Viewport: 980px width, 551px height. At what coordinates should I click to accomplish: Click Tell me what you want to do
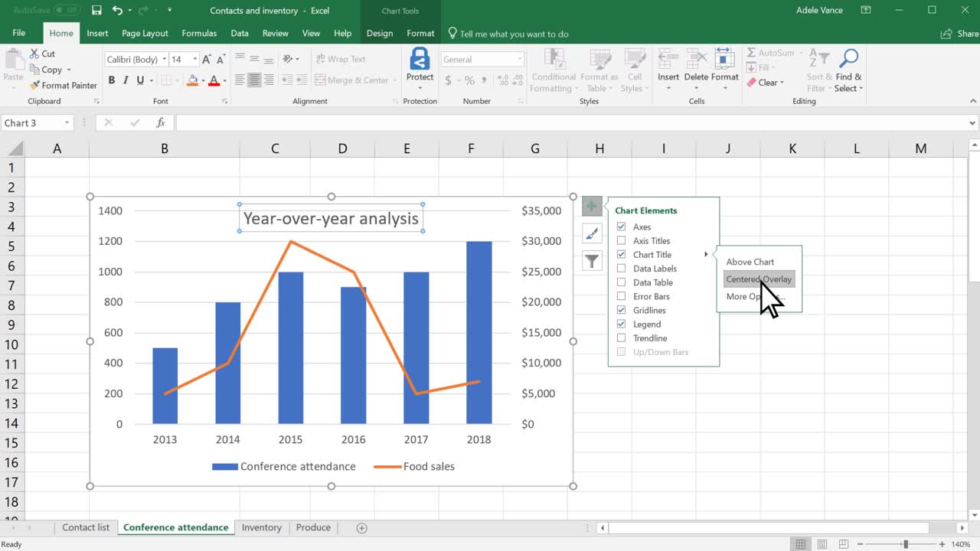[x=508, y=34]
